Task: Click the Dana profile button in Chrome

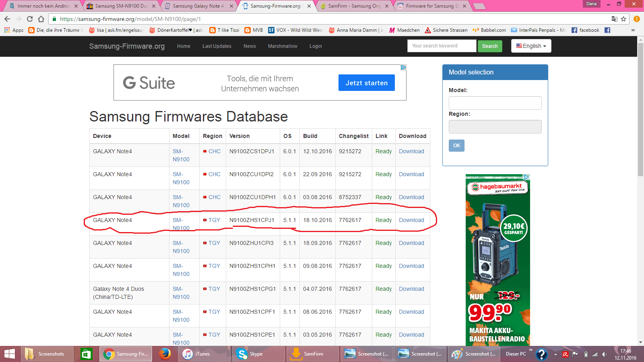Action: point(591,4)
